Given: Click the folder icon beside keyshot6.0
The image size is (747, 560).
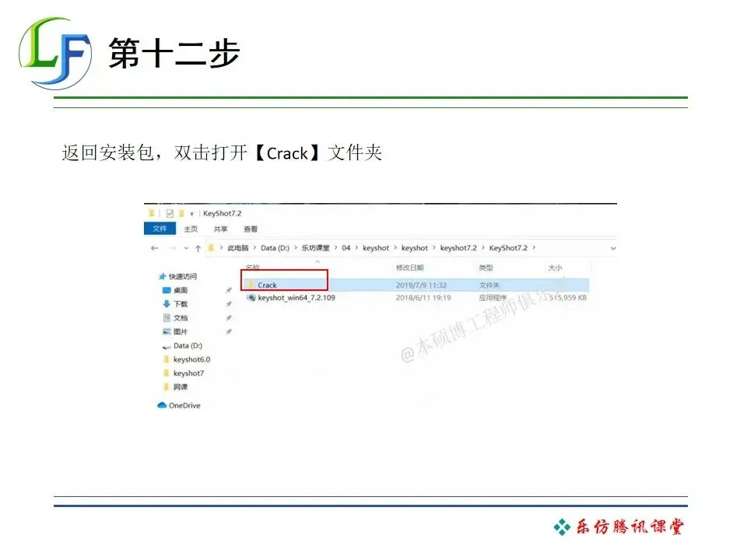Looking at the screenshot, I should click(167, 359).
